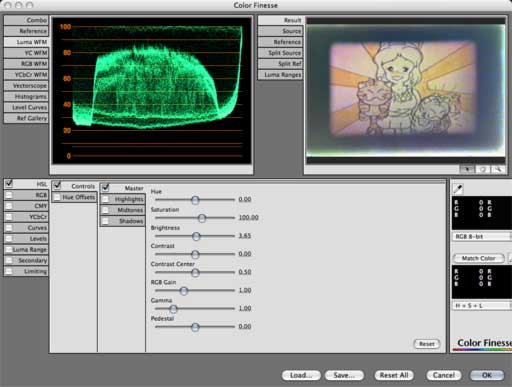Click the Contrast Center slider handle
The height and width of the screenshot is (387, 512).
tap(195, 273)
